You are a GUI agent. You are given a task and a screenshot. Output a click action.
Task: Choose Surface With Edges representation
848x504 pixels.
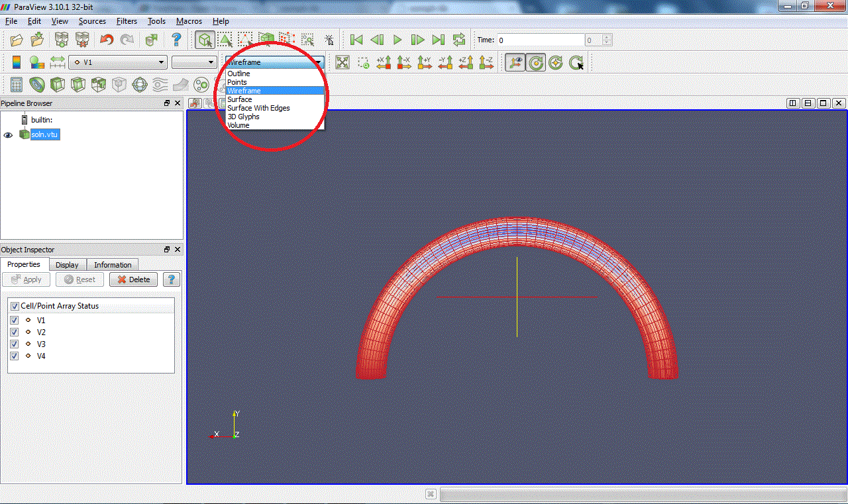pyautogui.click(x=275, y=108)
